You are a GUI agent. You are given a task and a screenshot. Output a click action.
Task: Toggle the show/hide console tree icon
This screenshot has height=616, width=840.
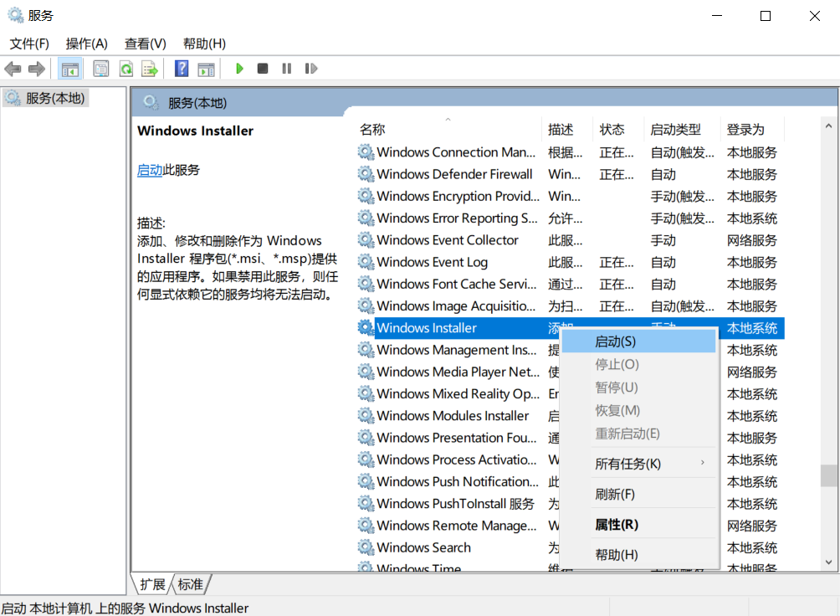point(70,69)
